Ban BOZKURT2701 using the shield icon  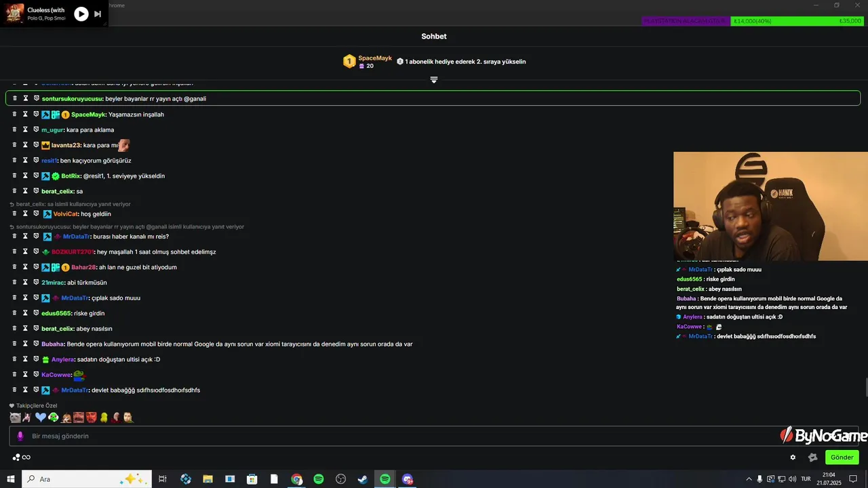click(37, 251)
